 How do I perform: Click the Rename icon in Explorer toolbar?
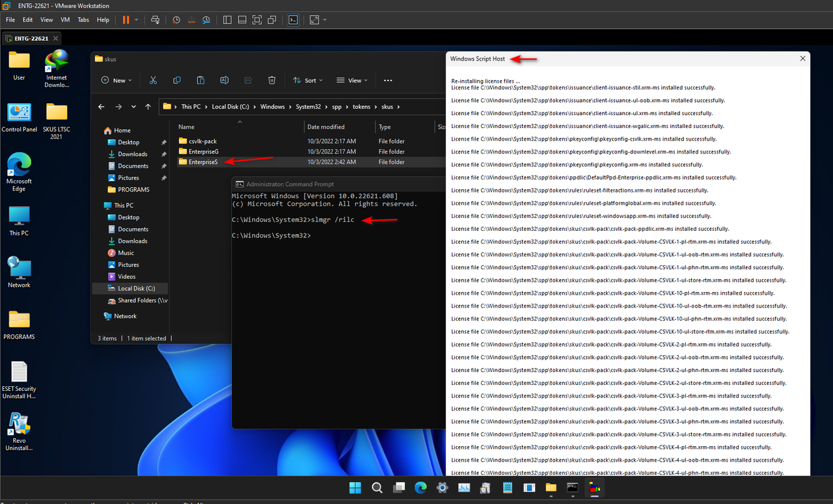tap(224, 80)
